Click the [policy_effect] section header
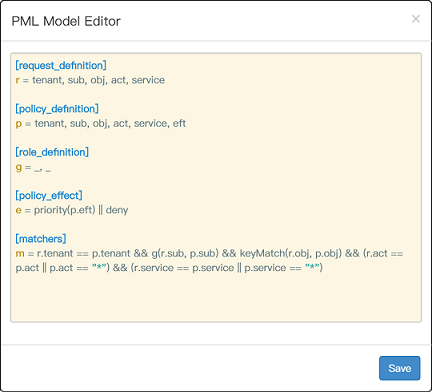 tap(49, 195)
